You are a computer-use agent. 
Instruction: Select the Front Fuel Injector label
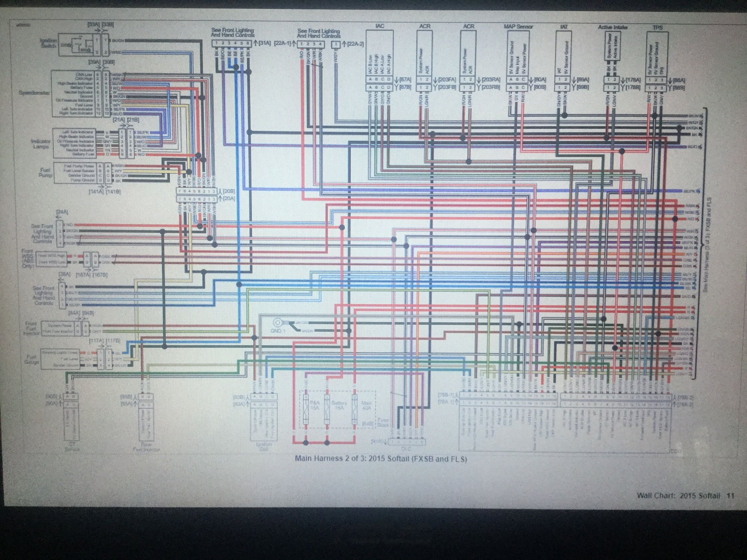31,328
